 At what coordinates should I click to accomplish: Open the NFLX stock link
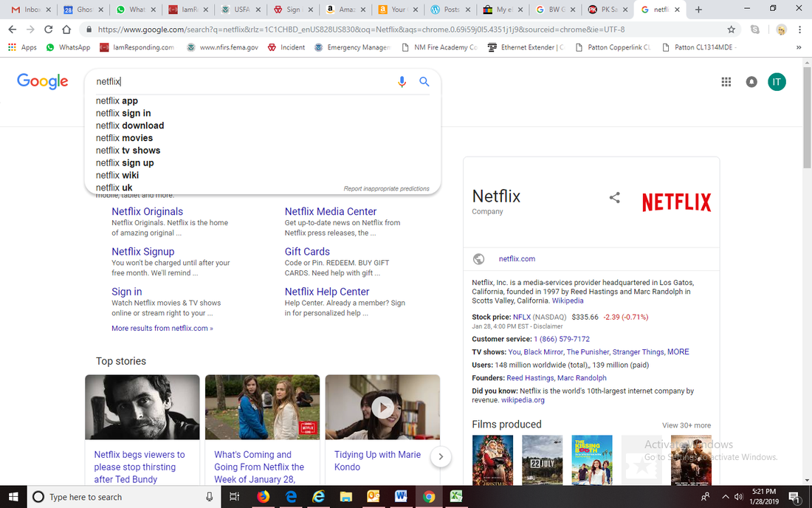tap(522, 317)
